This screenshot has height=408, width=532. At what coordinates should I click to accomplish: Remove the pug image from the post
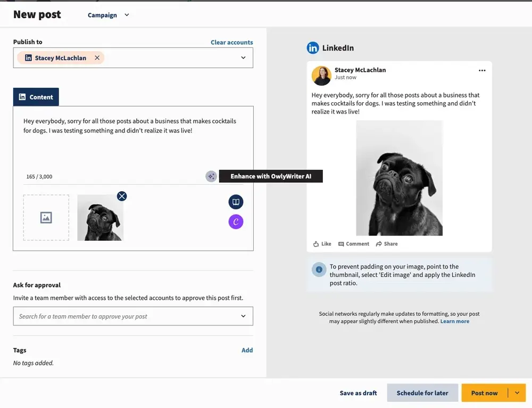pos(122,196)
